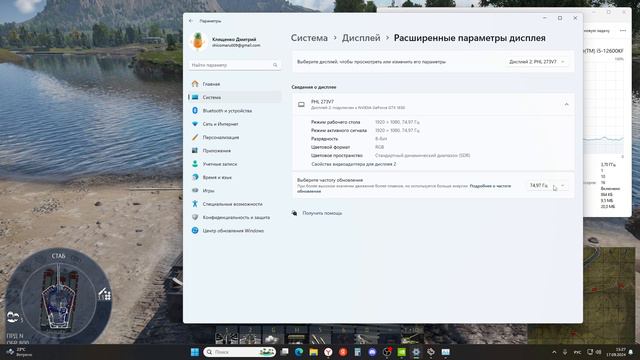Image resolution: width=640 pixels, height=360 pixels.
Task: Open the Windows Start button
Action: coord(195,352)
